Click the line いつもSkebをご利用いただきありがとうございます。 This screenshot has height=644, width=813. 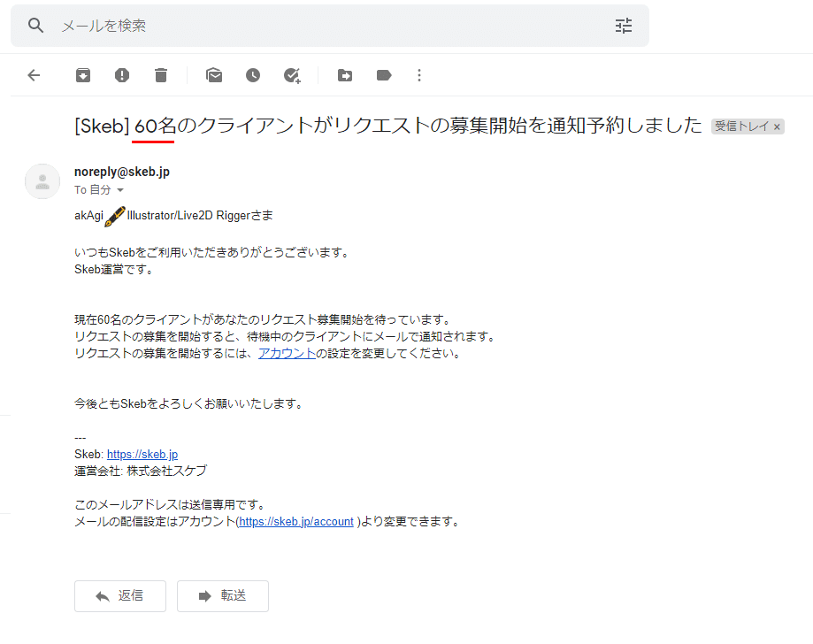pos(213,253)
